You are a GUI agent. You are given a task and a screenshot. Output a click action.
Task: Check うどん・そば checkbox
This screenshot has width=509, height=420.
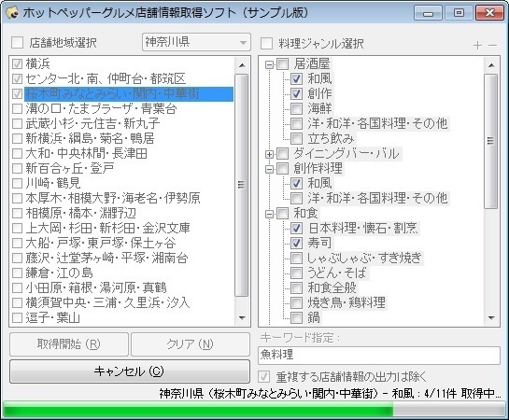coord(296,273)
